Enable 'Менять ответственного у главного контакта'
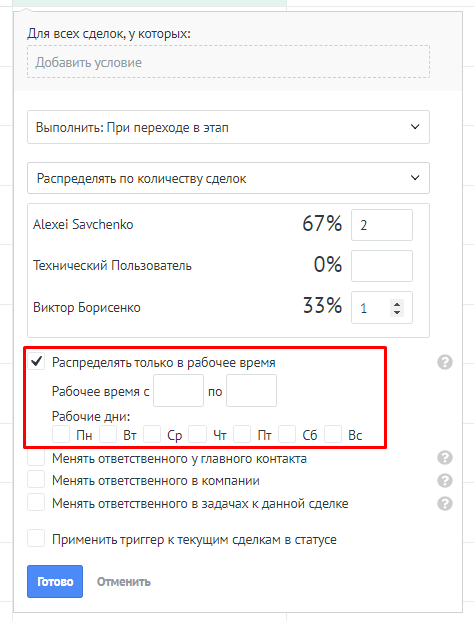 (36, 458)
